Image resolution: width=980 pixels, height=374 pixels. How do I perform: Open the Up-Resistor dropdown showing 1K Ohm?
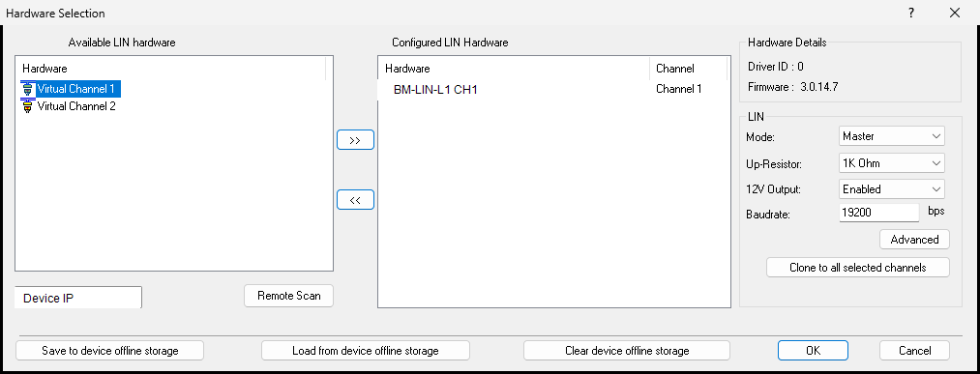click(891, 163)
